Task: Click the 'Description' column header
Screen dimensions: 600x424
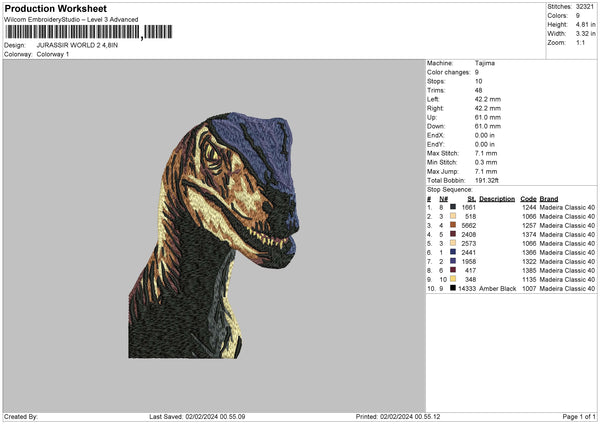Action: 497,199
